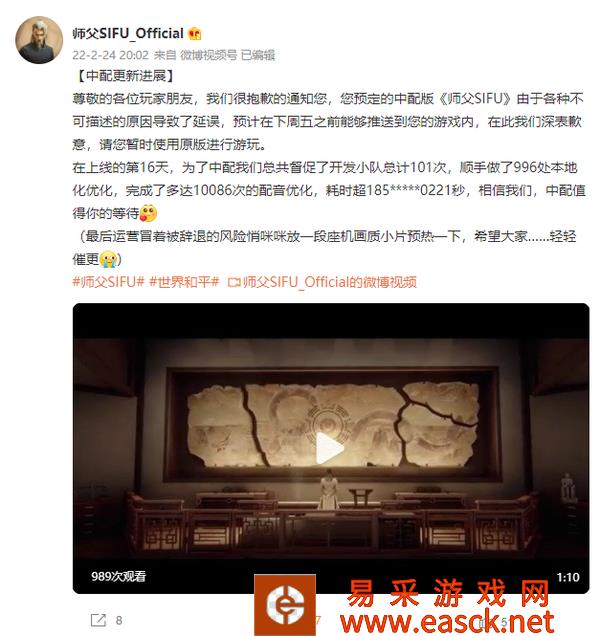The height and width of the screenshot is (636, 600).
Task: Click the heart-eyes badge beside username
Action: 195,33
